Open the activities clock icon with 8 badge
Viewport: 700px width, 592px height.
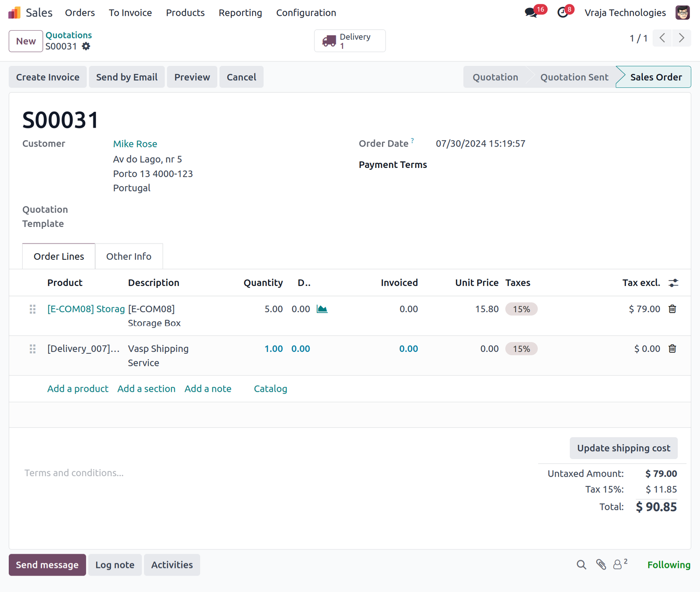pos(563,12)
